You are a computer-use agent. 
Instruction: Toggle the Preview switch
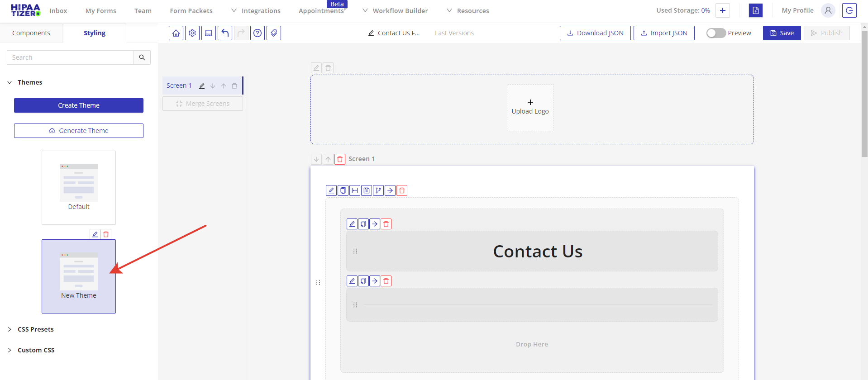[716, 33]
